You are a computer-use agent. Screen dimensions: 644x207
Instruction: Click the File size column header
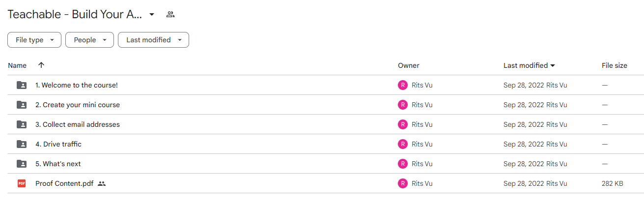(x=615, y=65)
